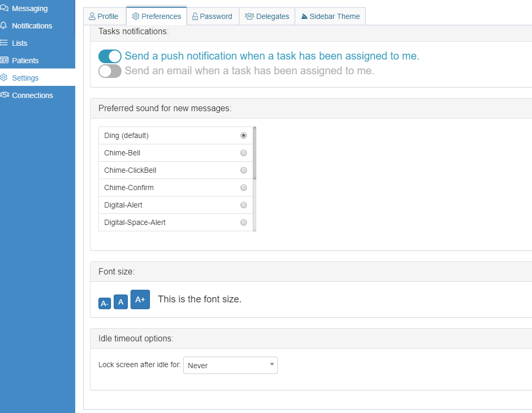Decrease font size with A- button

(x=105, y=303)
